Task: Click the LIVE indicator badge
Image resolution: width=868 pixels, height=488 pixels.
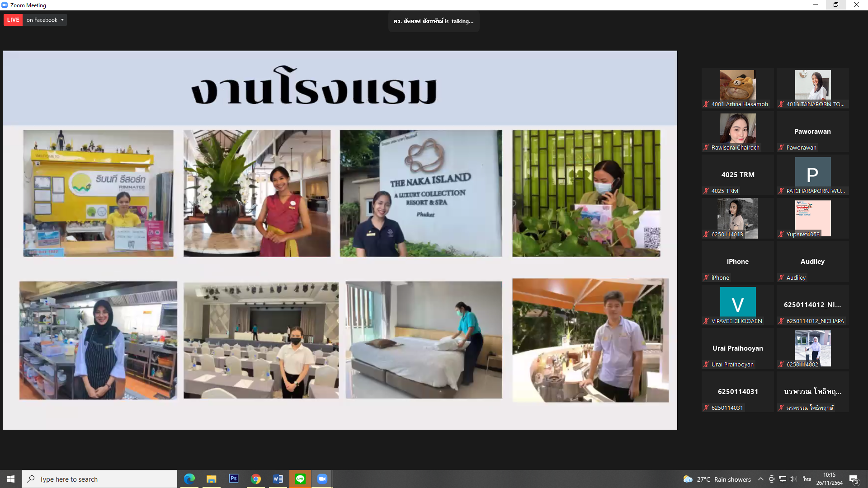Action: (x=13, y=20)
